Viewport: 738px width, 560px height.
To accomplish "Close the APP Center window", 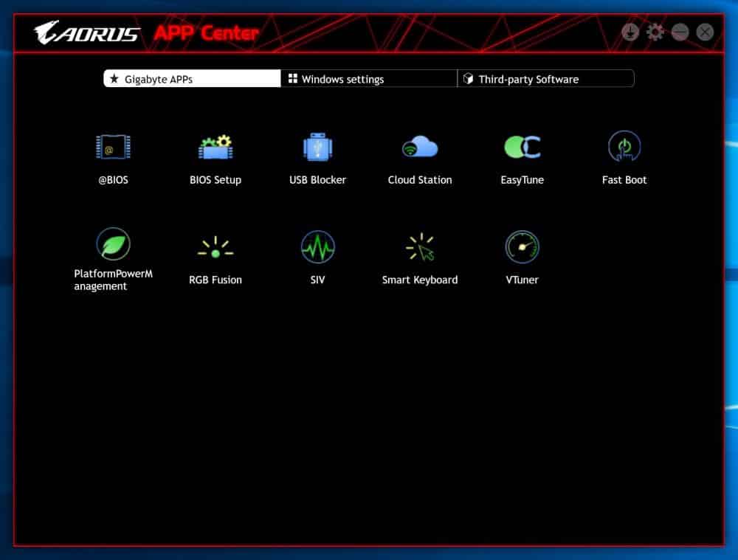I will pos(705,32).
